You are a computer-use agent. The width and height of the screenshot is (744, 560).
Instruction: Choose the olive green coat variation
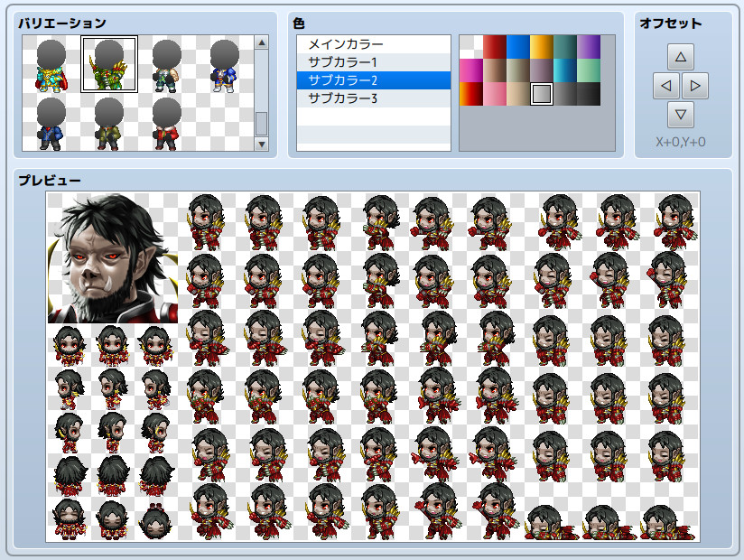tap(109, 123)
